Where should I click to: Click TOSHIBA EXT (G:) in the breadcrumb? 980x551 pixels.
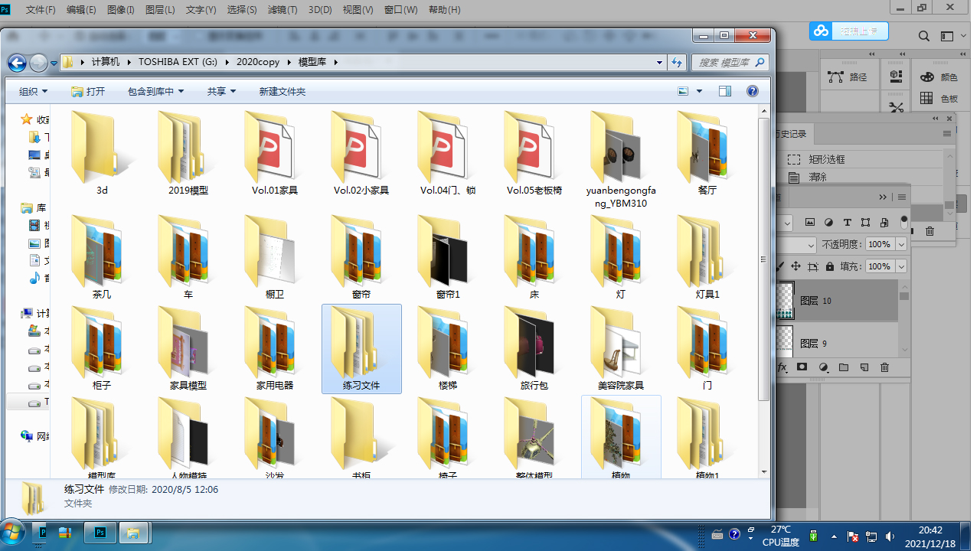(x=178, y=63)
